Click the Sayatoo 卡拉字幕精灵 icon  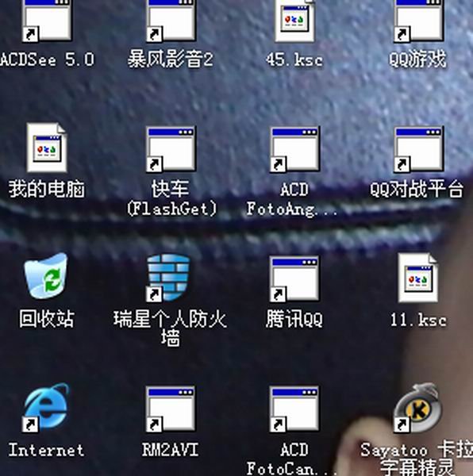(417, 408)
